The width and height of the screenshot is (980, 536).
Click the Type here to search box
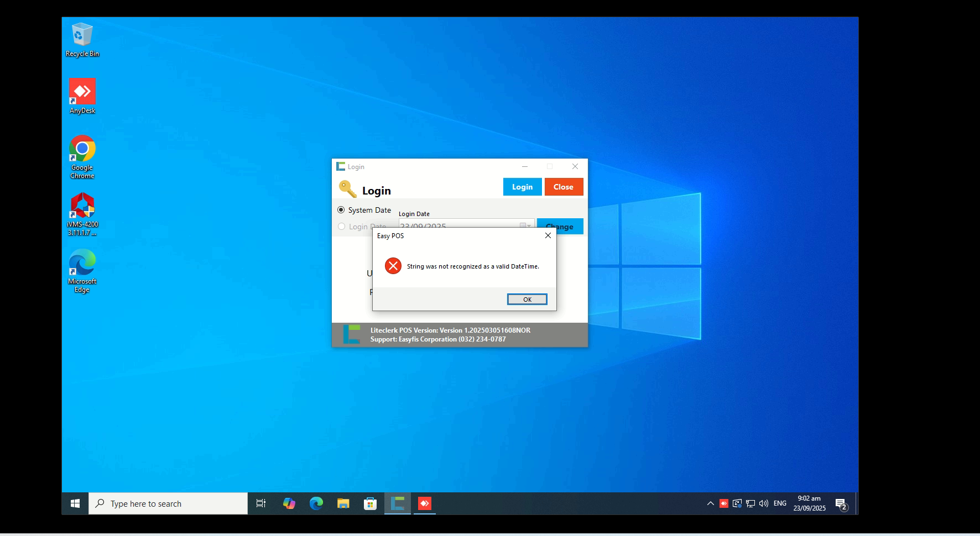coord(169,503)
